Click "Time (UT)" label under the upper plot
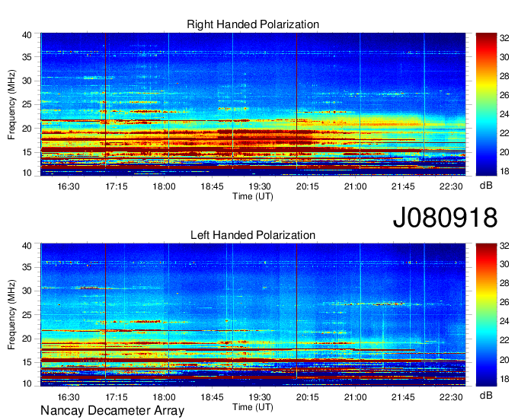518x420 pixels. pyautogui.click(x=253, y=196)
